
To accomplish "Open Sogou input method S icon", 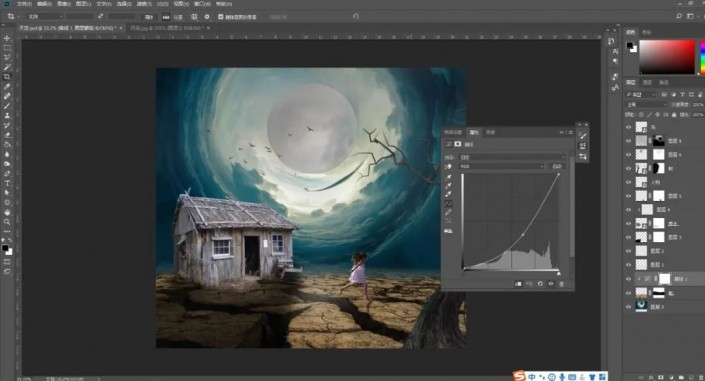I will 520,376.
